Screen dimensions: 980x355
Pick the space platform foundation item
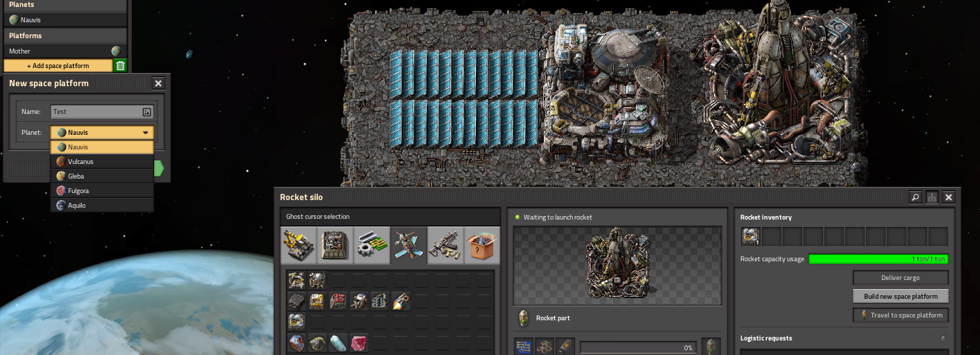(297, 302)
